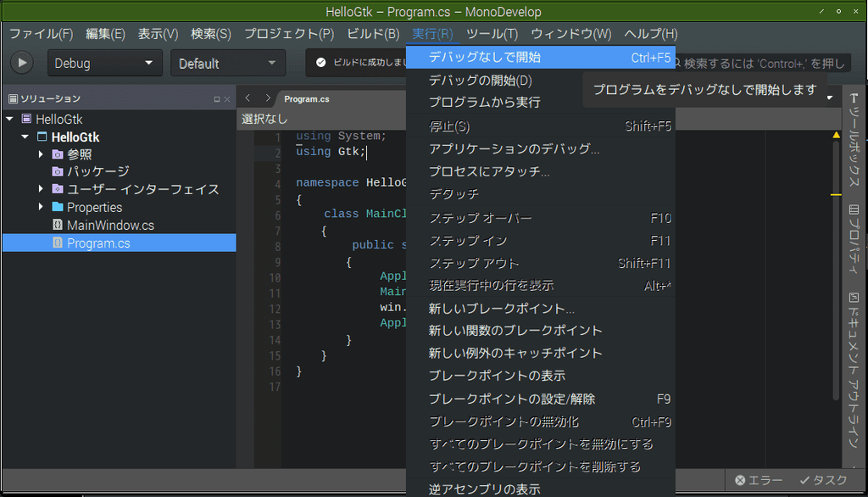Select アプリケーションのデバッグ... menu entry
The height and width of the screenshot is (497, 868).
541,149
